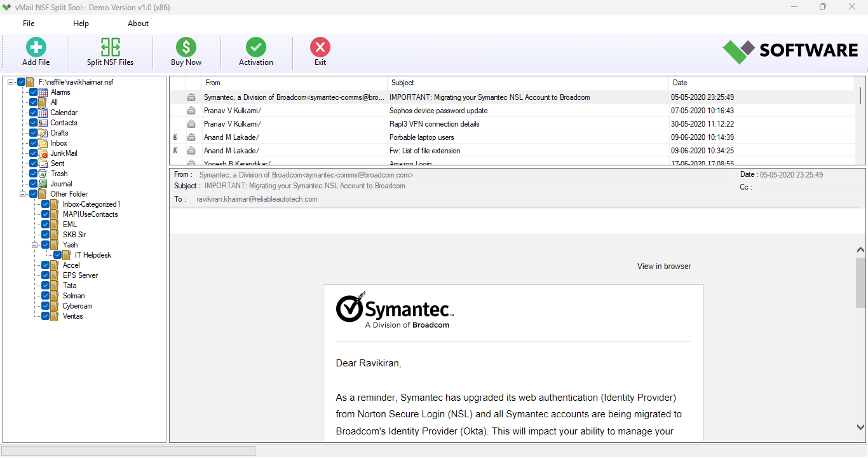Uncheck the SKB Sir checkbox
868x458 pixels.
[x=46, y=235]
